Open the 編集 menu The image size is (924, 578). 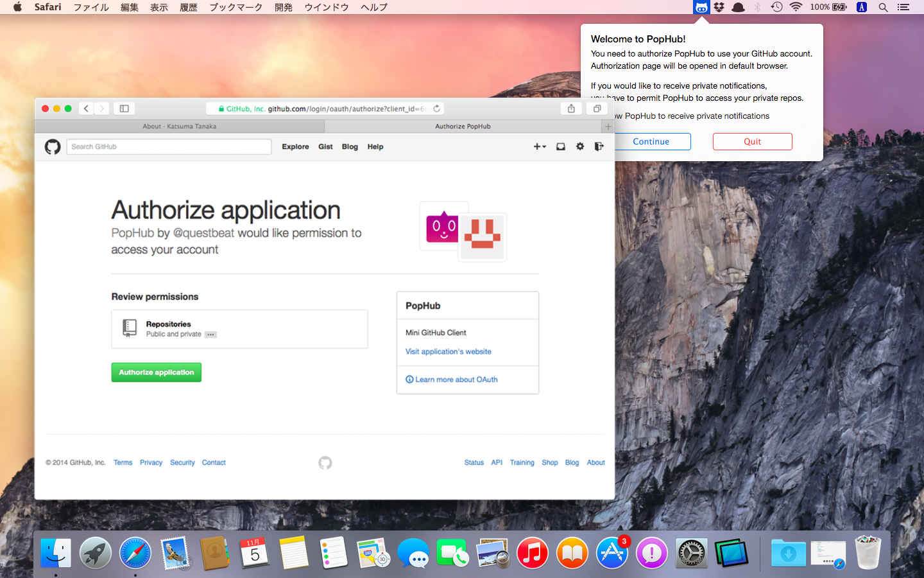tap(130, 7)
